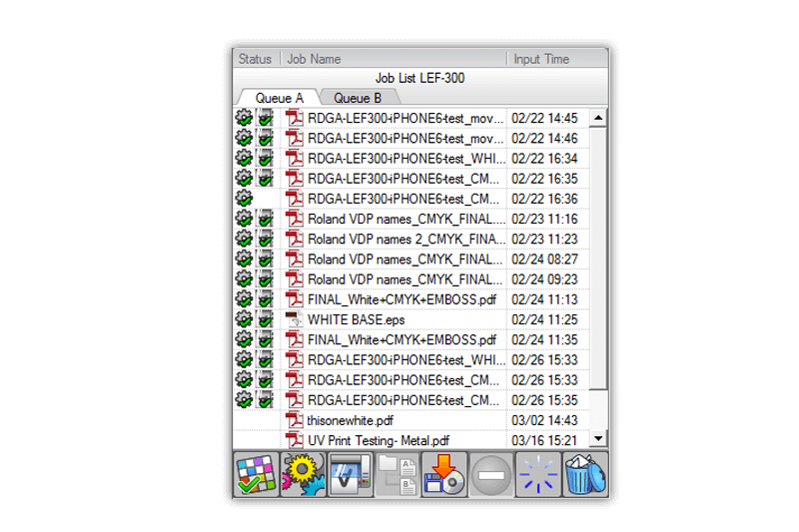
Task: Click the Print icon showing a printer
Action: tap(350, 474)
